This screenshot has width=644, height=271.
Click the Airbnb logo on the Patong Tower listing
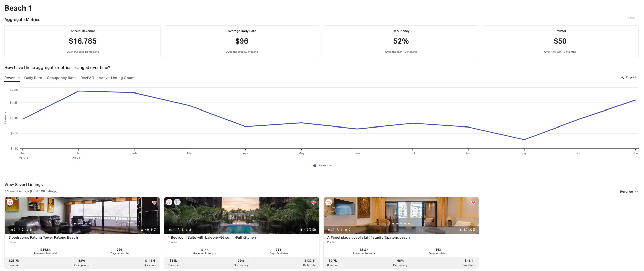pyautogui.click(x=10, y=202)
